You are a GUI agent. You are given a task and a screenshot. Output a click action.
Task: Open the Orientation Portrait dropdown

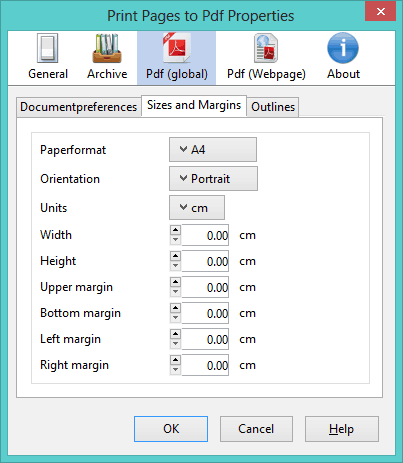pyautogui.click(x=213, y=179)
